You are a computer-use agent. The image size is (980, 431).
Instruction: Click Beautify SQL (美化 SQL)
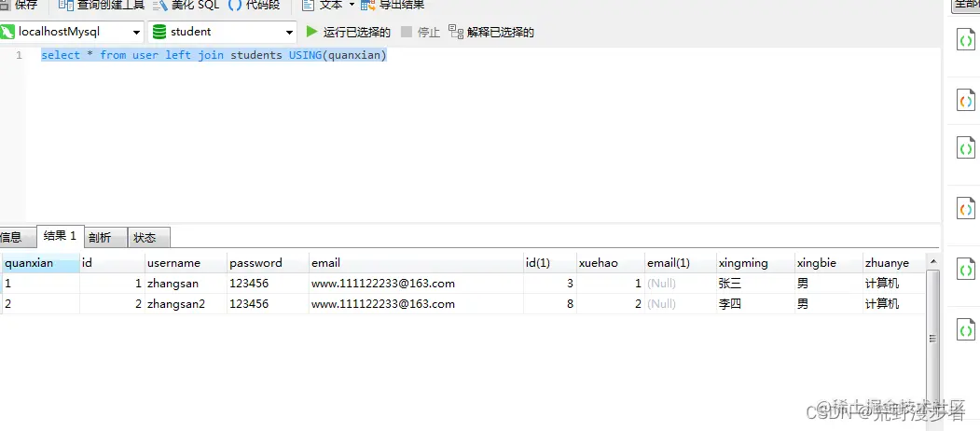click(x=186, y=5)
